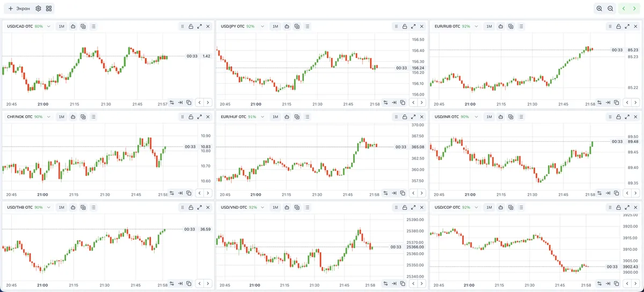
Task: Toggle the lock on USD/CAD chart
Action: pos(191,26)
